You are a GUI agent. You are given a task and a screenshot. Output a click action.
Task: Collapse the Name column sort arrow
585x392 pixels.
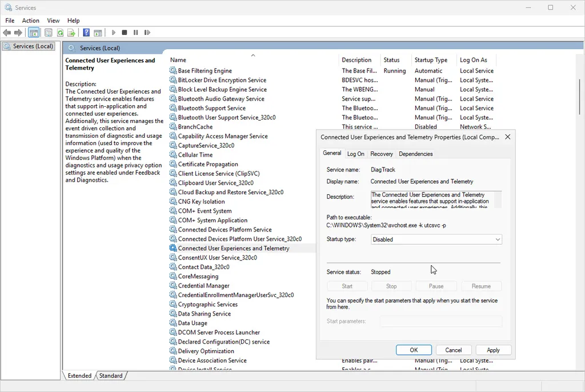tap(253, 55)
